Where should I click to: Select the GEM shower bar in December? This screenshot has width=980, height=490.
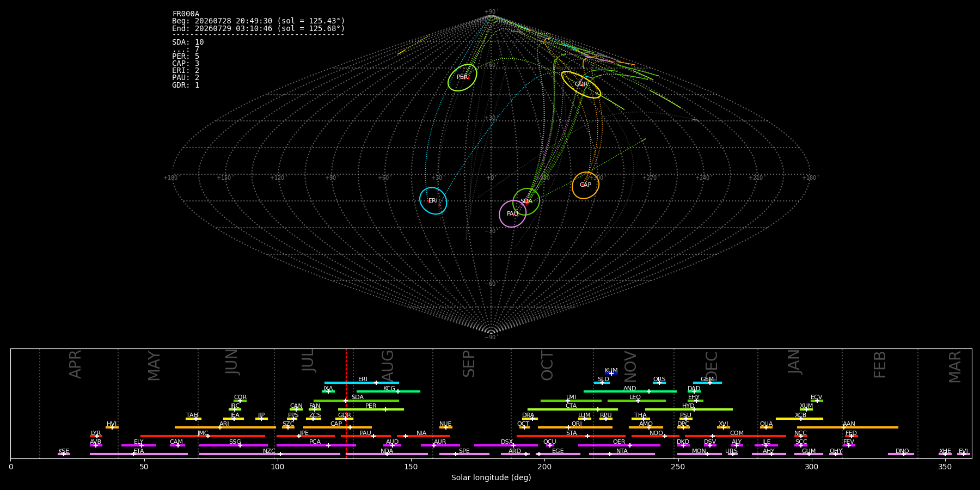707,383
